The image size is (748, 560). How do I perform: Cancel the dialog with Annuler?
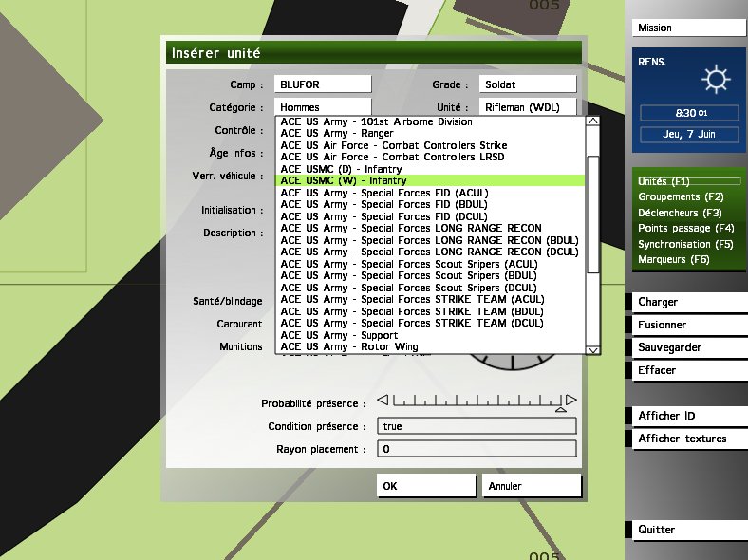point(532,486)
